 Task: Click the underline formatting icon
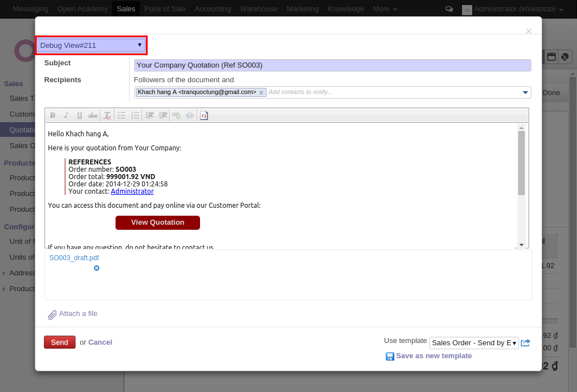click(79, 115)
